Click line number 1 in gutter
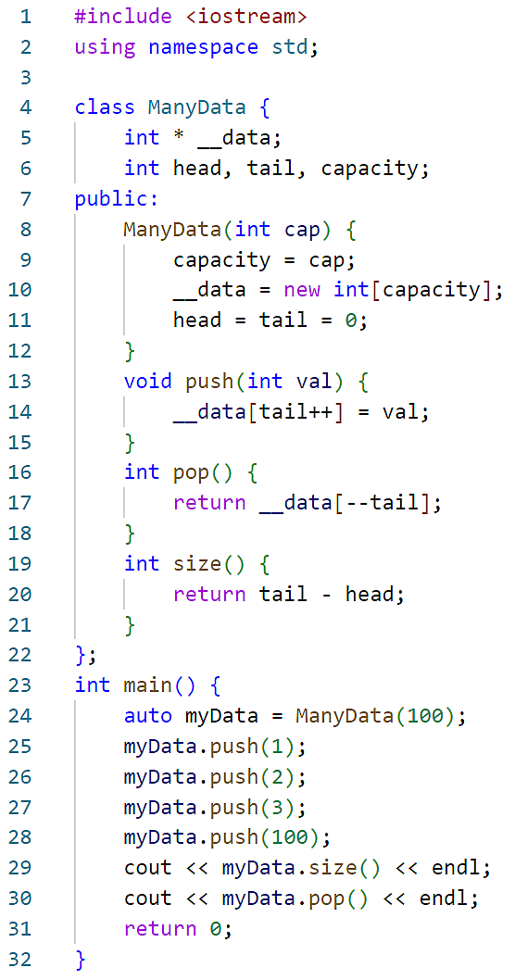515x980 pixels. [25, 17]
